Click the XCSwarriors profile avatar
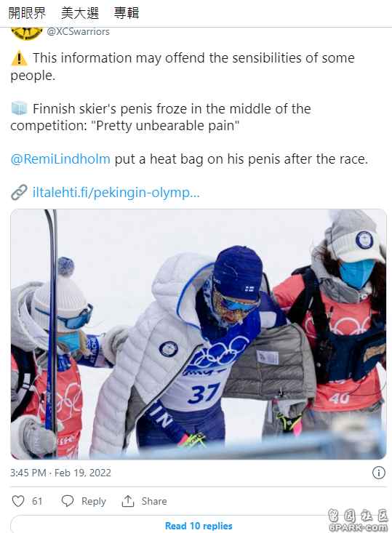392x533 pixels. [x=27, y=33]
